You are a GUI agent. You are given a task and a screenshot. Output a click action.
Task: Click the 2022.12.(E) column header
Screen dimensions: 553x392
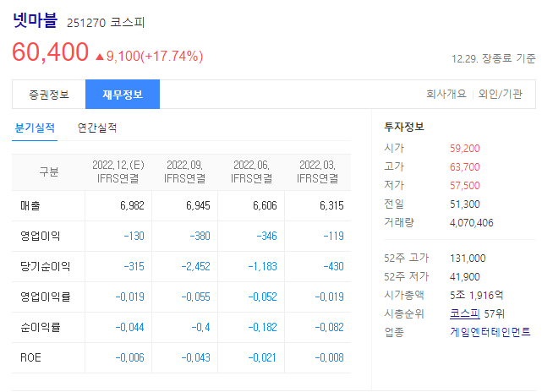[118, 171]
